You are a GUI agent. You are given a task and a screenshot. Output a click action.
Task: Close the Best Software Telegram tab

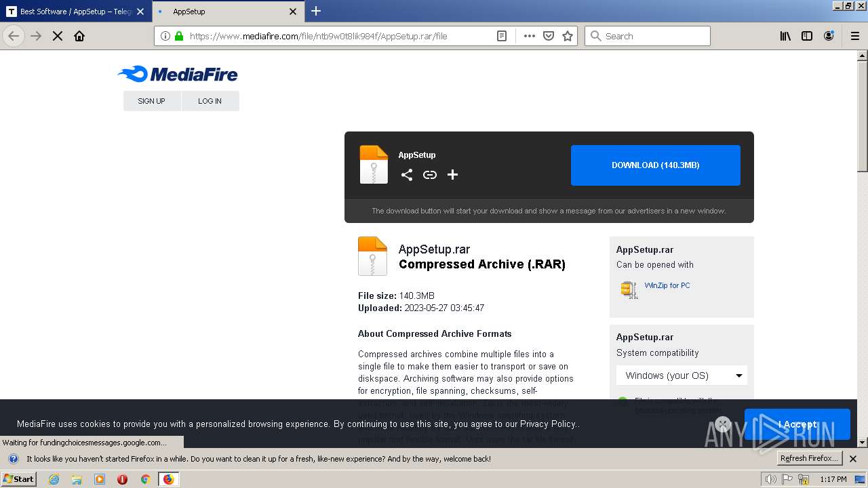tap(140, 12)
